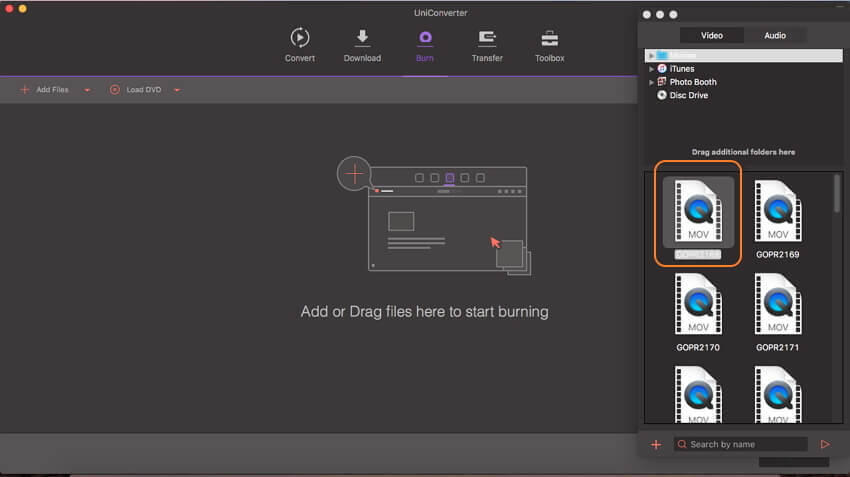
Task: Switch to the Video tab in media browser
Action: point(711,35)
